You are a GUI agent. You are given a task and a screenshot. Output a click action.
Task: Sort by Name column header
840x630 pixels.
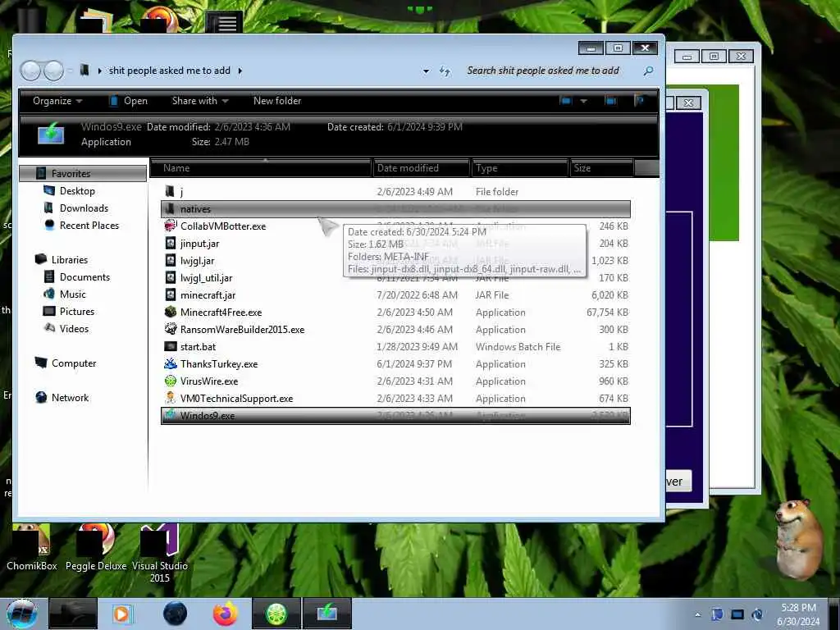pos(261,168)
